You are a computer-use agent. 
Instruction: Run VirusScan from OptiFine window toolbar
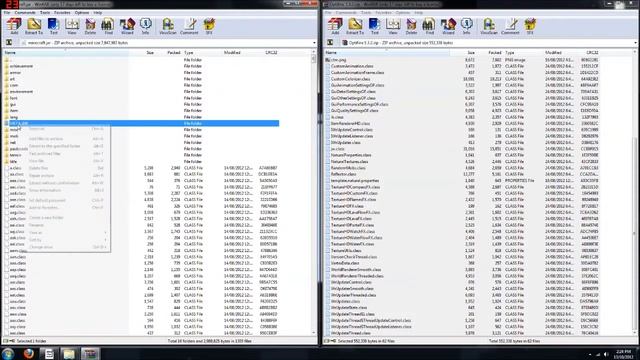click(x=489, y=26)
